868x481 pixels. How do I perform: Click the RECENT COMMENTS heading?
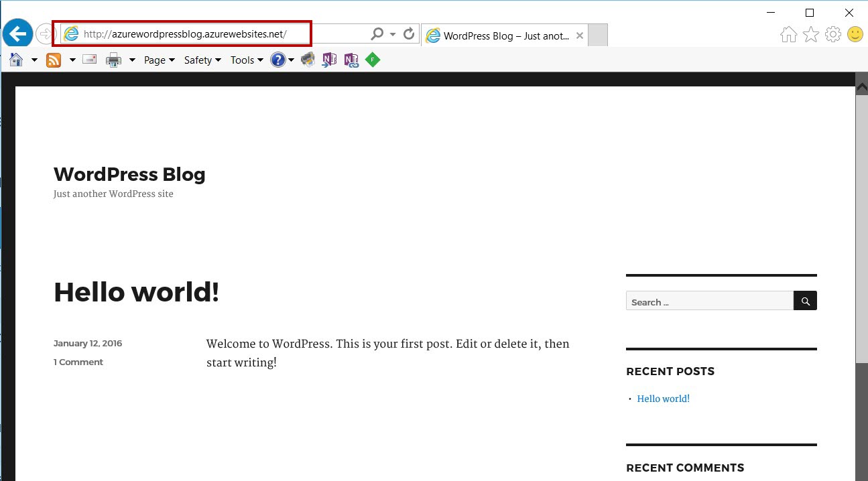pyautogui.click(x=685, y=468)
